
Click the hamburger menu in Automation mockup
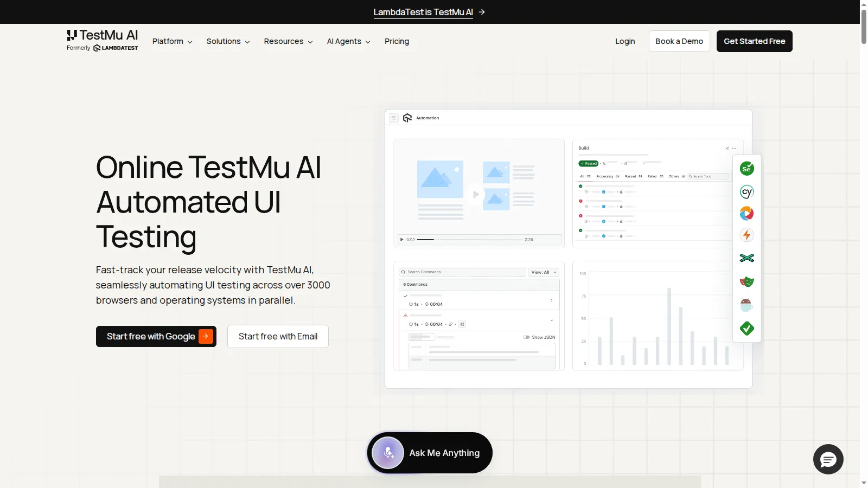pos(394,118)
